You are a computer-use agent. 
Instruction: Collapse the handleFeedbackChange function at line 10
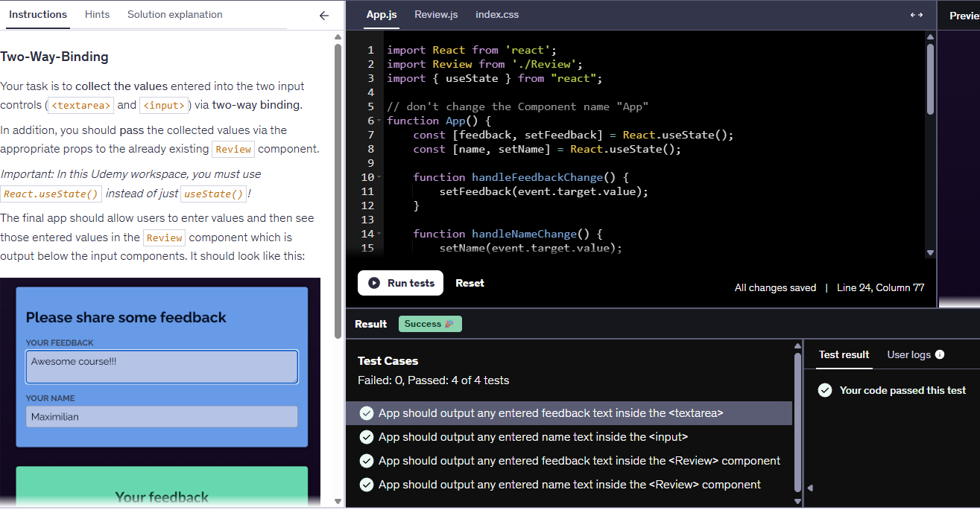379,177
